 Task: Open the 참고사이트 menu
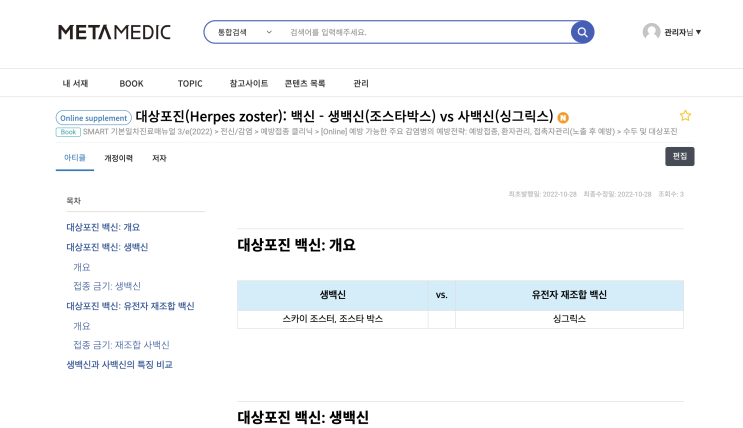coord(249,83)
